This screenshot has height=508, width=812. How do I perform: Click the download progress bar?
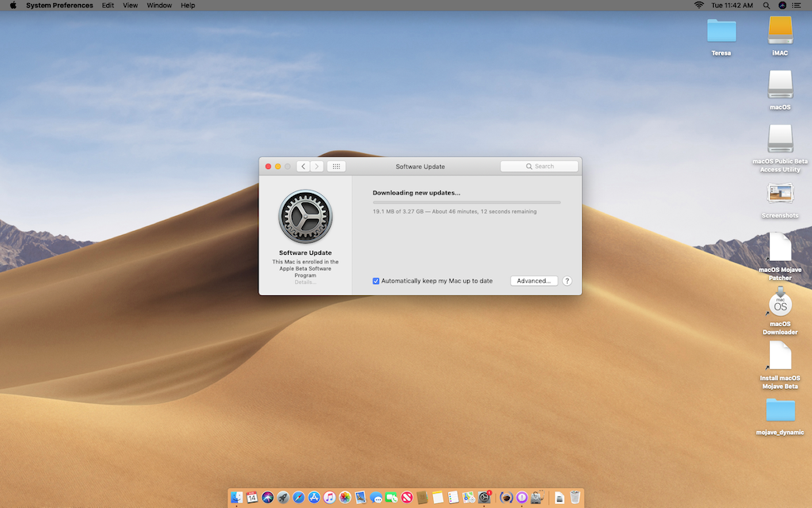466,202
